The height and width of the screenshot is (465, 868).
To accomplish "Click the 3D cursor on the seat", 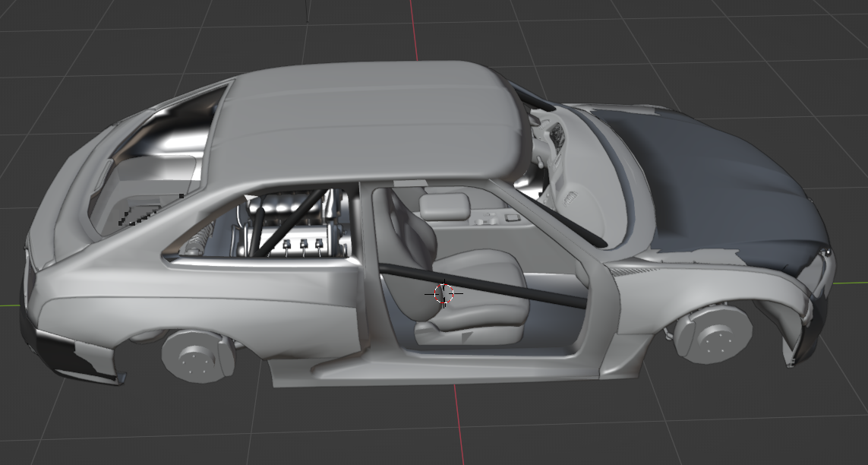I will click(444, 294).
